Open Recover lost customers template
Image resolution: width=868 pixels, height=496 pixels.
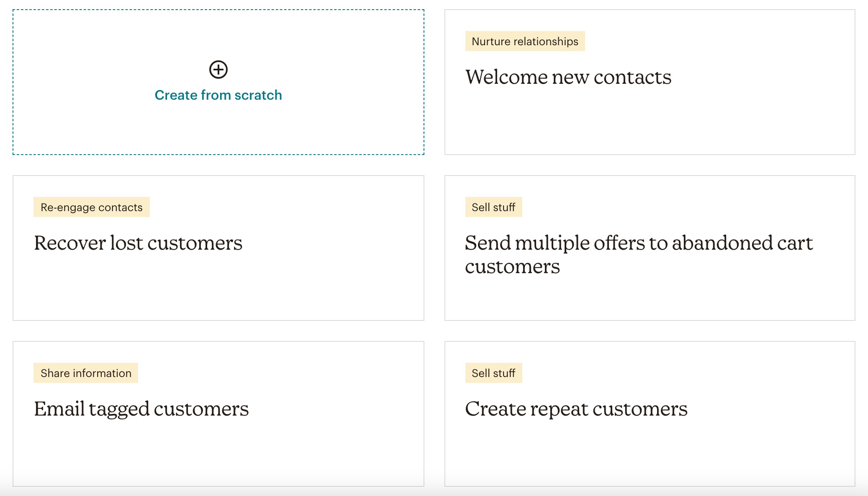[x=138, y=243]
